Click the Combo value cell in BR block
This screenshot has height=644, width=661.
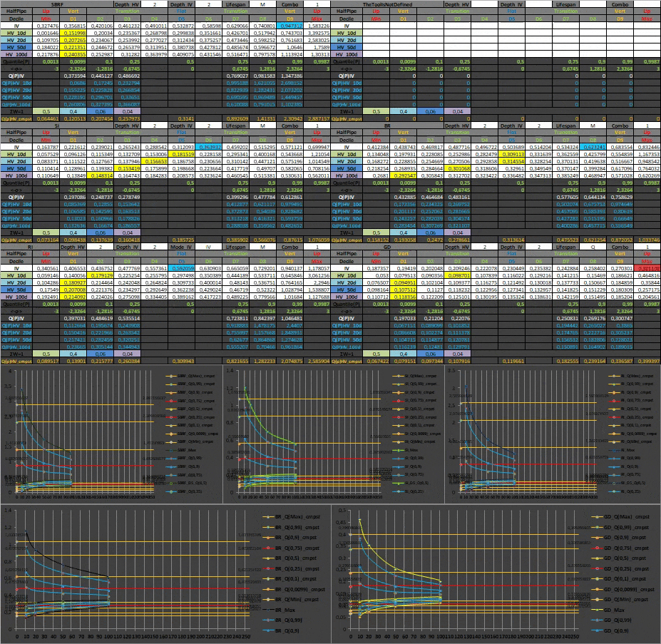(647, 126)
